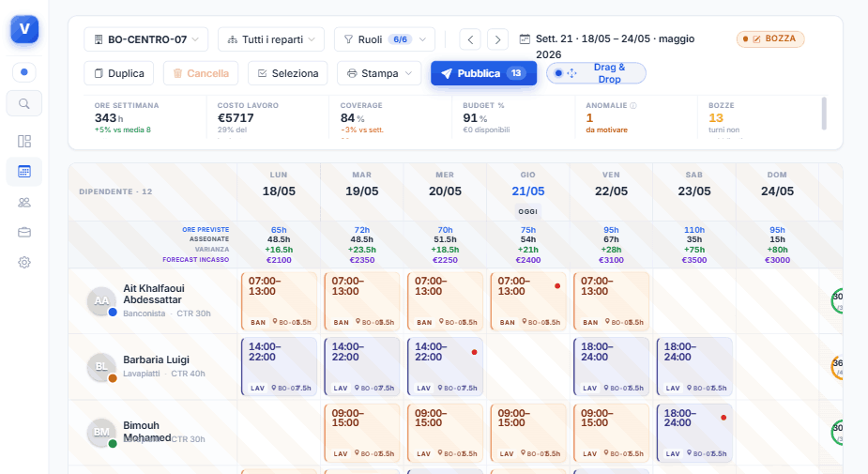Click the blue dot status indicator in sidebar
Viewport: 868px width, 474px height.
click(x=23, y=72)
